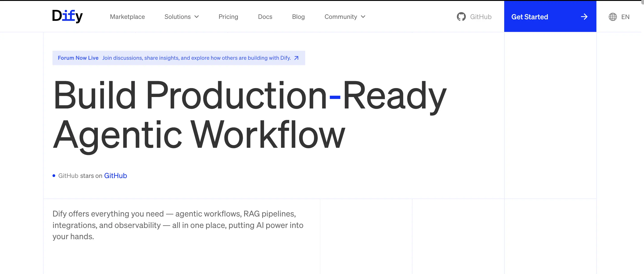
Task: Open the Docs nav link
Action: (x=265, y=17)
